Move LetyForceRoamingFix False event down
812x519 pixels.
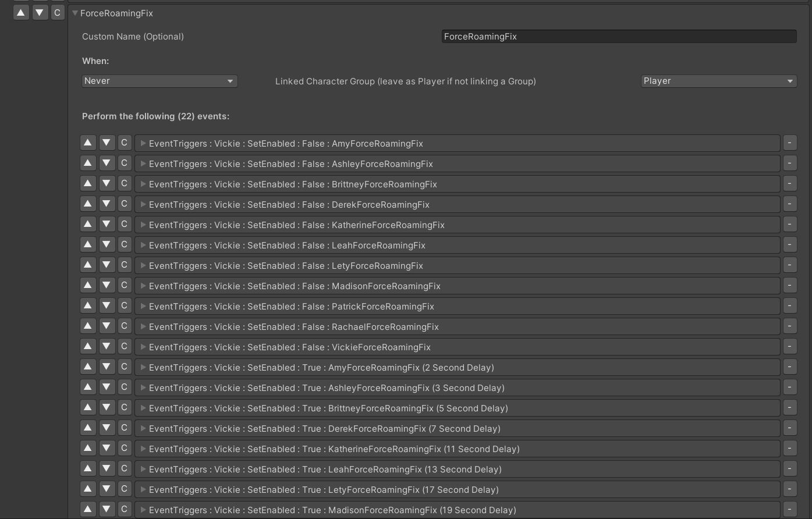[x=106, y=265]
